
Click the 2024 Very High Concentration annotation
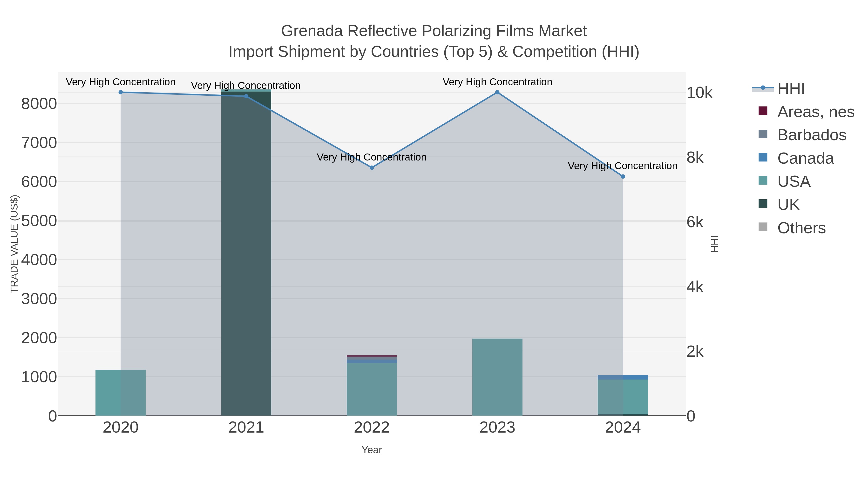click(x=623, y=166)
